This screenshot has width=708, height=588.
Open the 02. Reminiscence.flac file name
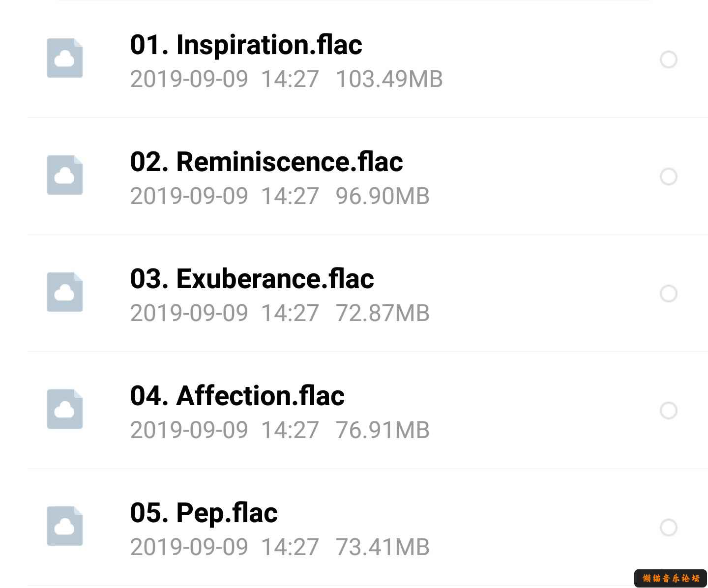266,162
